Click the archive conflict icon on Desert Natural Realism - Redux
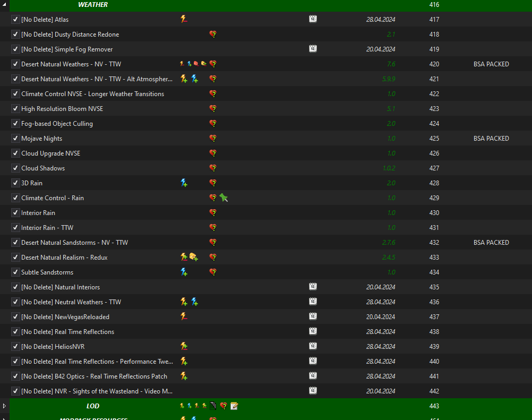The image size is (532, 420). (x=194, y=257)
